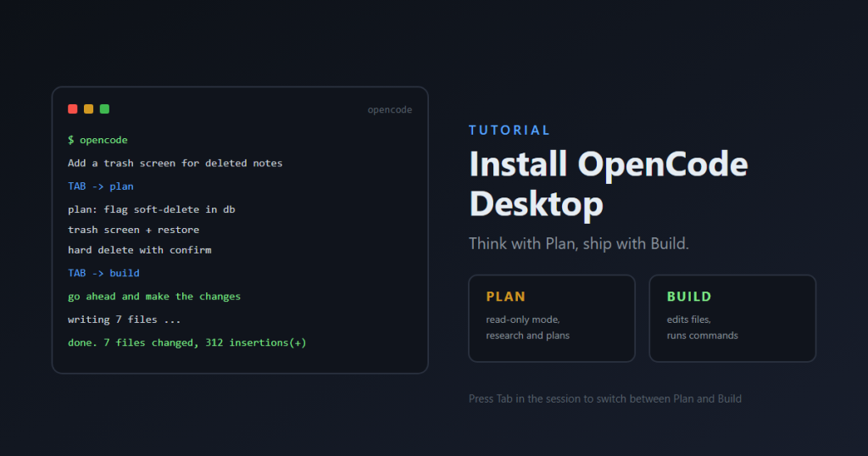Click the '$ opencode' command line
Viewport: 868px width, 456px height.
point(98,140)
